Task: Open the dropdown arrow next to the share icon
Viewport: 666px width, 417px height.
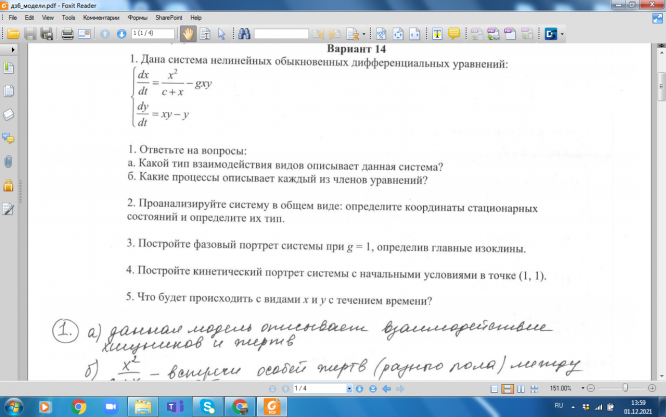Action: 562,34
